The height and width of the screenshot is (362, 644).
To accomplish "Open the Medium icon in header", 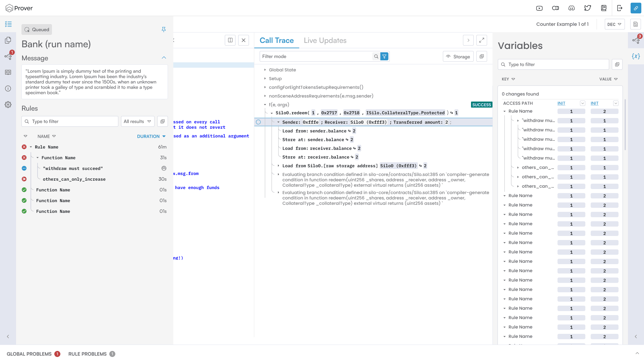I will coord(555,8).
